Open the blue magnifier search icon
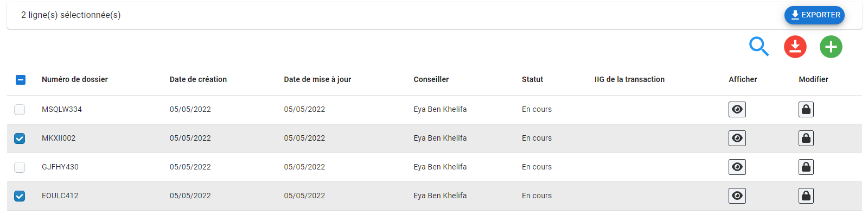868x214 pixels. 759,47
